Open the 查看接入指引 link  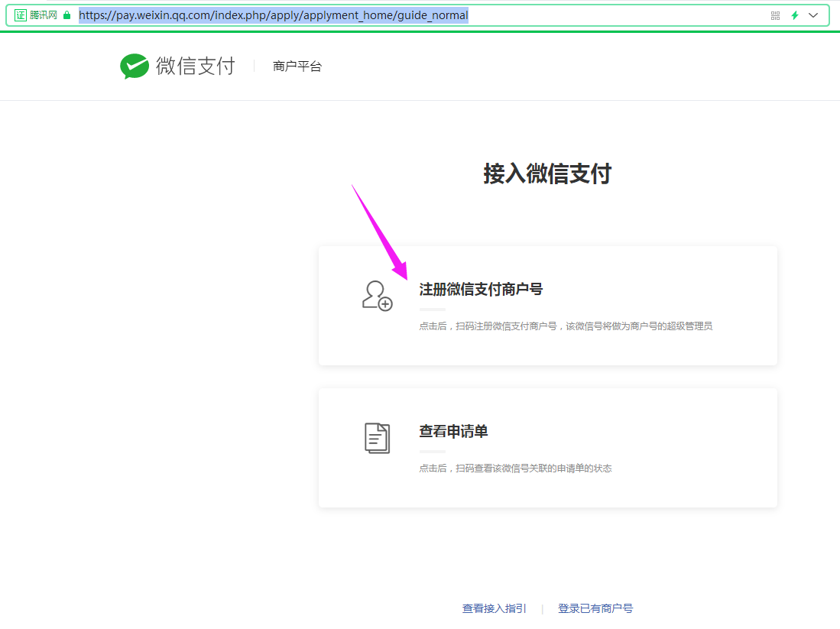coord(494,608)
